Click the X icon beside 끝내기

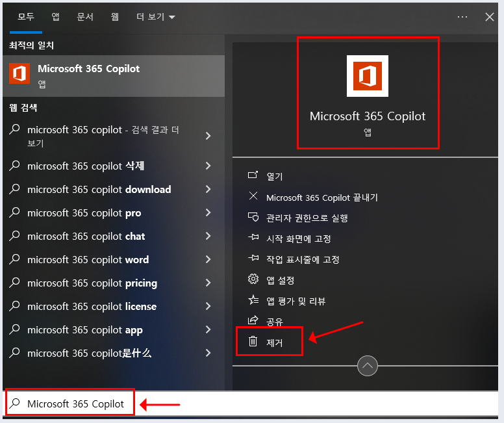[253, 196]
